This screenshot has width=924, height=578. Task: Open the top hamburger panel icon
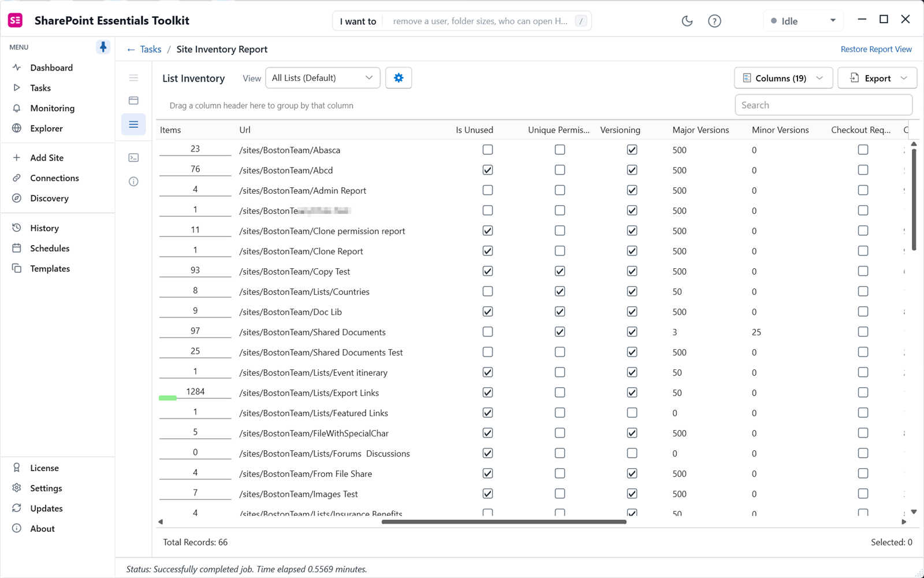click(133, 78)
